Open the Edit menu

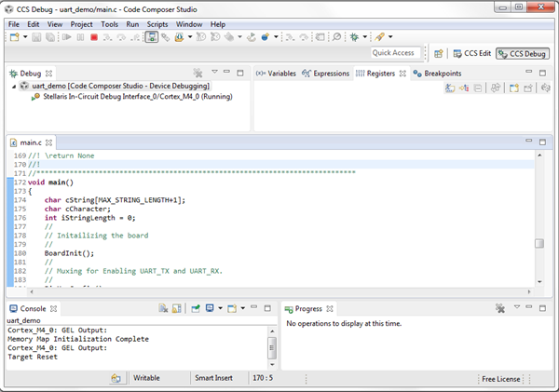tap(34, 24)
